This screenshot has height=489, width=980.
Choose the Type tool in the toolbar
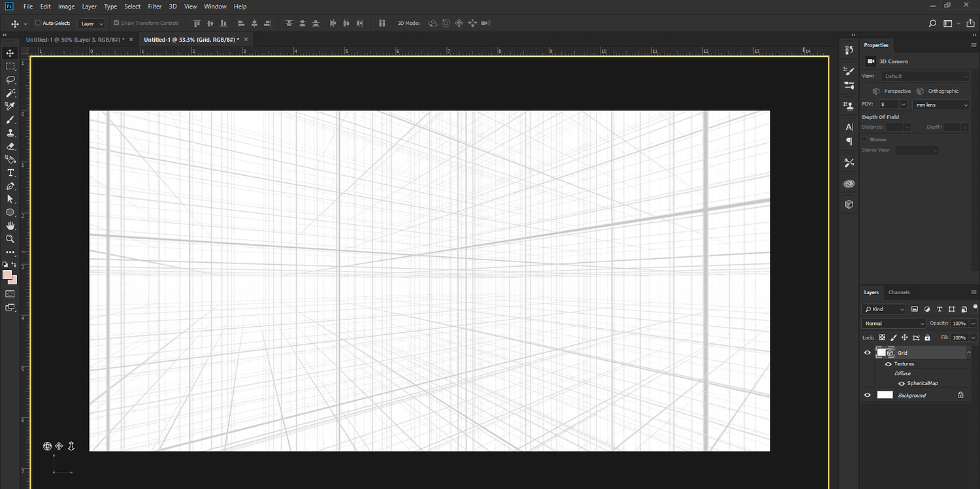click(9, 173)
